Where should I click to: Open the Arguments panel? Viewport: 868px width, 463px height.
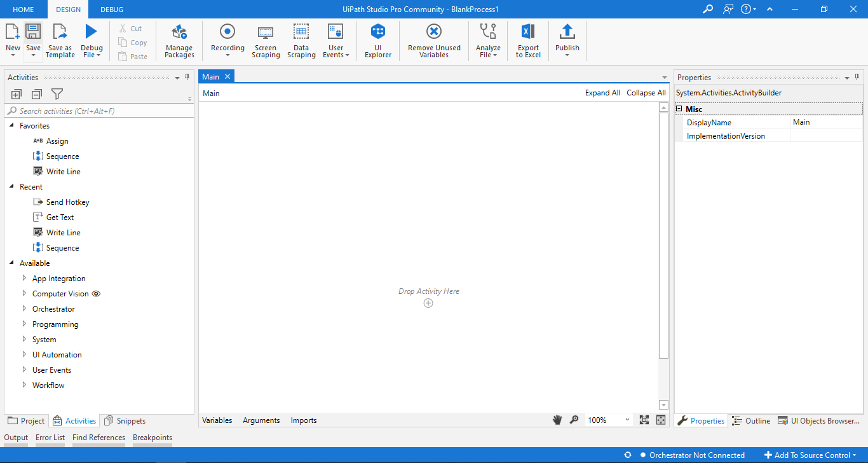pyautogui.click(x=261, y=420)
